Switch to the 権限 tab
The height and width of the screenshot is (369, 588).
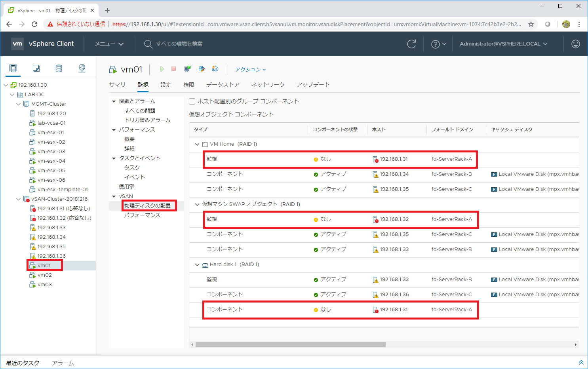pyautogui.click(x=189, y=85)
